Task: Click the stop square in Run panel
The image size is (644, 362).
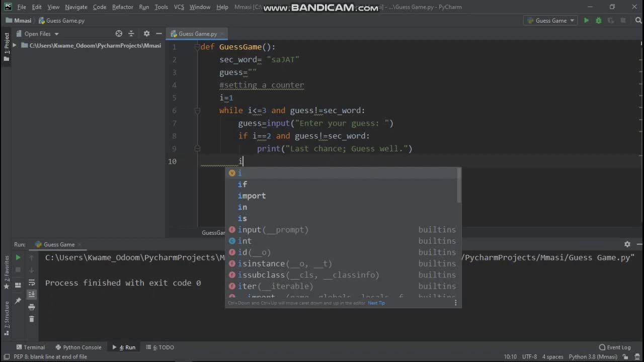Action: click(x=18, y=270)
